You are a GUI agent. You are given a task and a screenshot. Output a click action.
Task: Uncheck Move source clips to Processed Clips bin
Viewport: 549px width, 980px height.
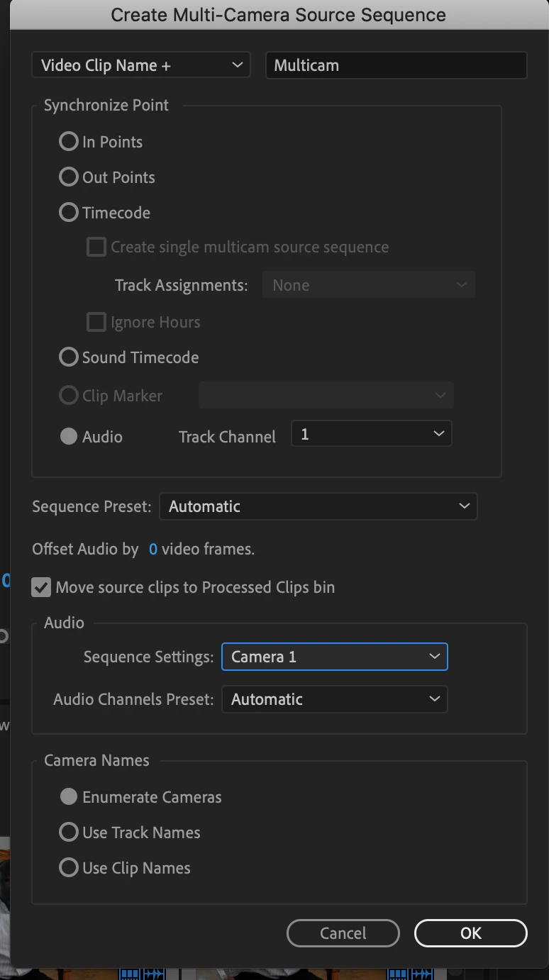click(x=42, y=587)
